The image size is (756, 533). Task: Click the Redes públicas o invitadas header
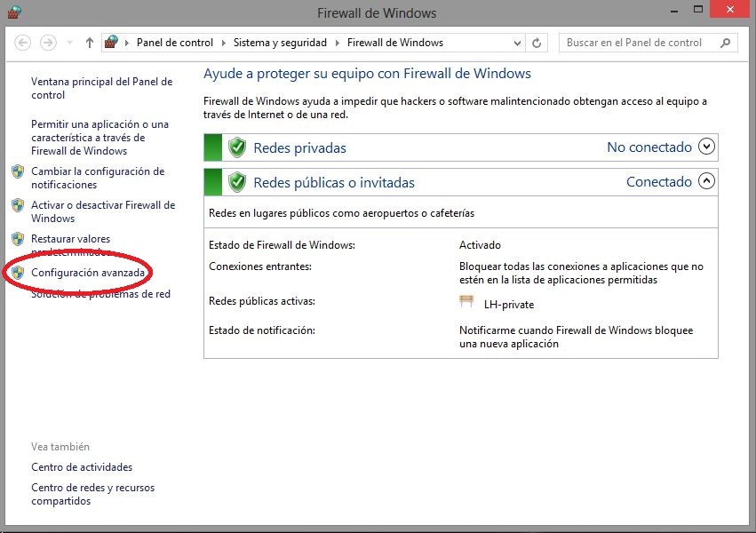[x=334, y=183]
